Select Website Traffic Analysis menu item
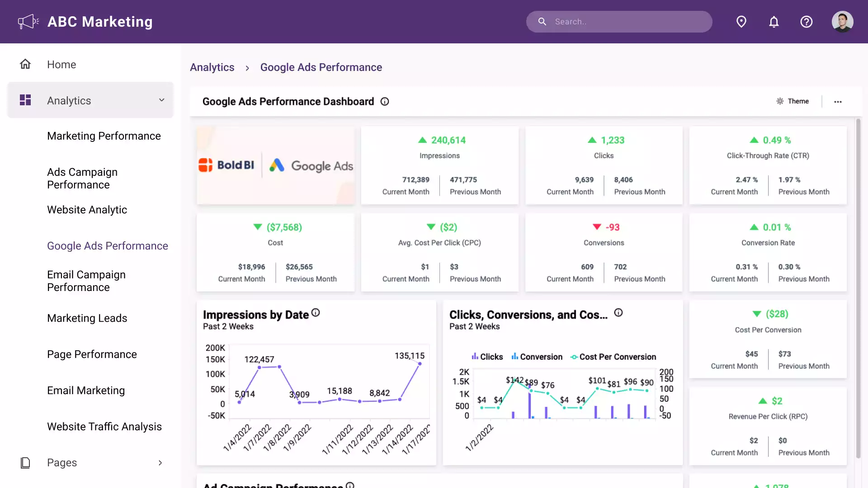This screenshot has height=488, width=868. click(x=104, y=427)
